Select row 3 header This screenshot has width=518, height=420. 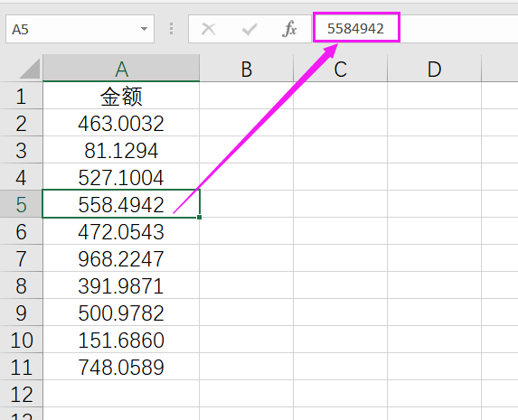(21, 150)
